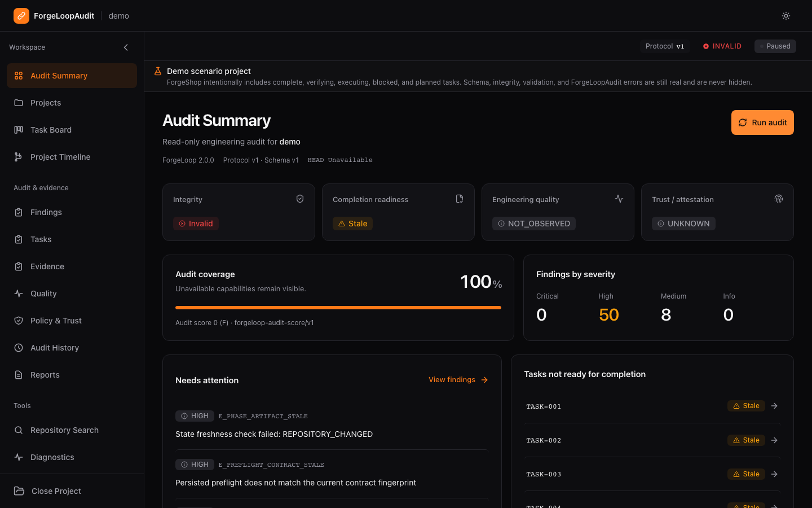Click the Engineering quality pulse icon
Viewport: 812px width, 508px height.
click(619, 199)
